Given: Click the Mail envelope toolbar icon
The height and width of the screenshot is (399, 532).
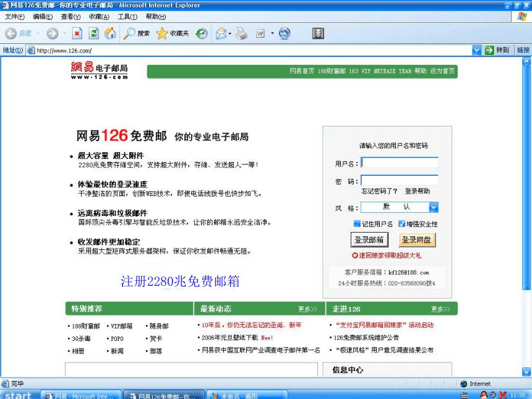Looking at the screenshot, I should [x=221, y=33].
